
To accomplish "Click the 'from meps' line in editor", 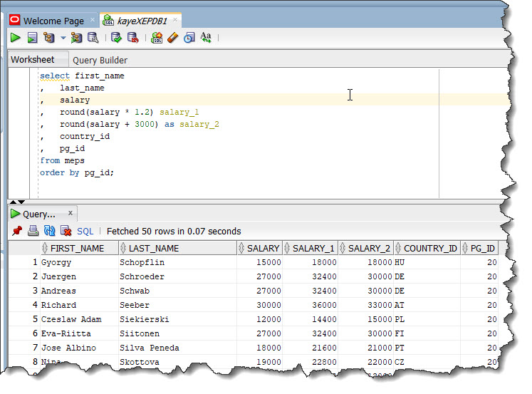I will point(62,160).
